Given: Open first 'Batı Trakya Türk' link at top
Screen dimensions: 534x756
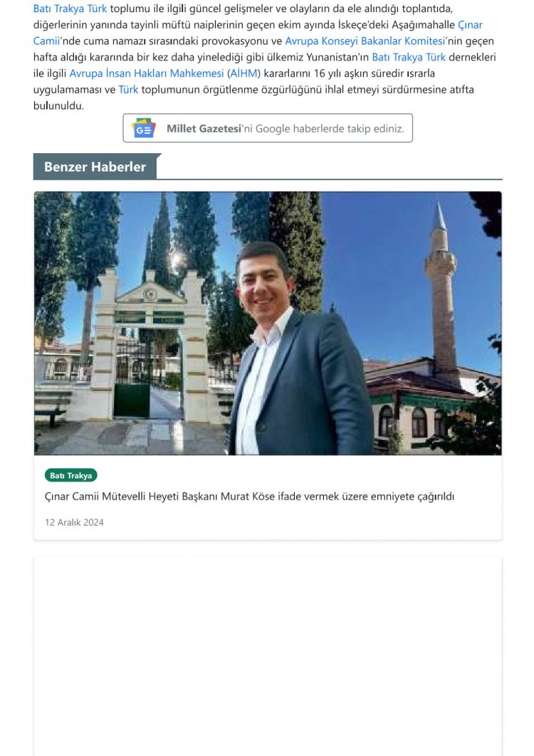Looking at the screenshot, I should pos(70,9).
